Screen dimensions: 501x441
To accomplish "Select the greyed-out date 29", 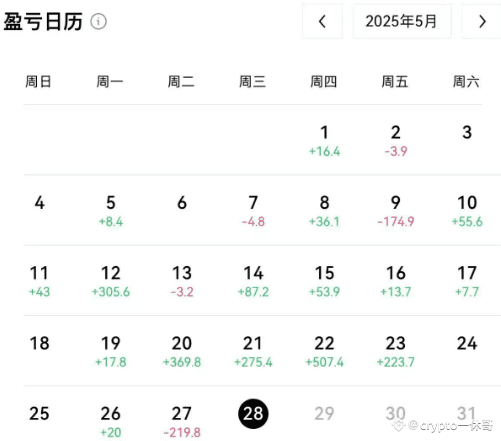I will point(324,414).
